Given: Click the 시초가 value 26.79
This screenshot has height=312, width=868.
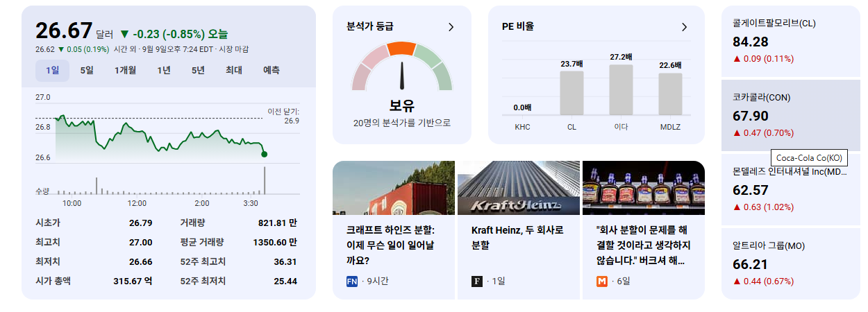Looking at the screenshot, I should 140,223.
